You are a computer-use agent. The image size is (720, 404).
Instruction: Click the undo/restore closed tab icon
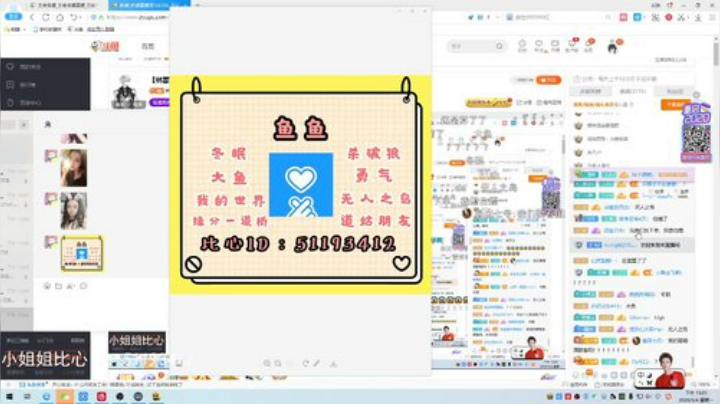[74, 17]
